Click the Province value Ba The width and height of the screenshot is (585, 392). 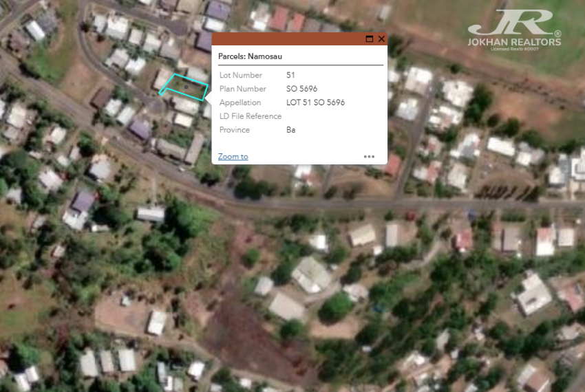coord(290,130)
